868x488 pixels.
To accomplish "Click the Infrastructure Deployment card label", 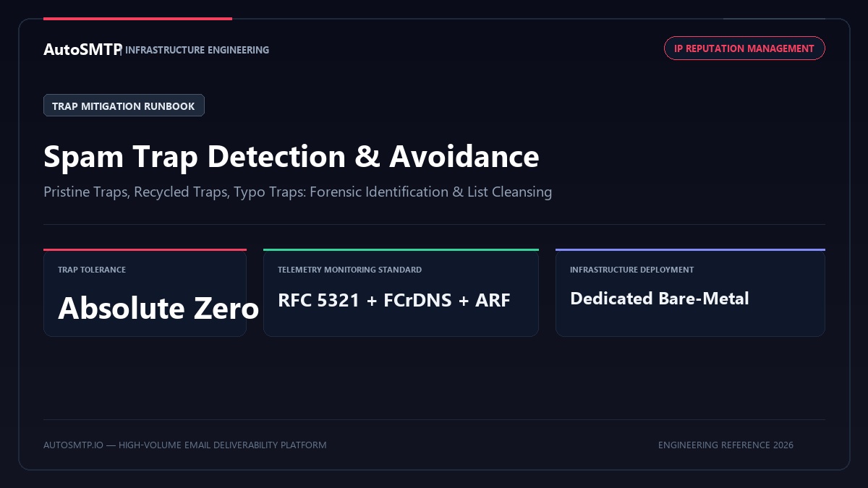I will pos(631,270).
